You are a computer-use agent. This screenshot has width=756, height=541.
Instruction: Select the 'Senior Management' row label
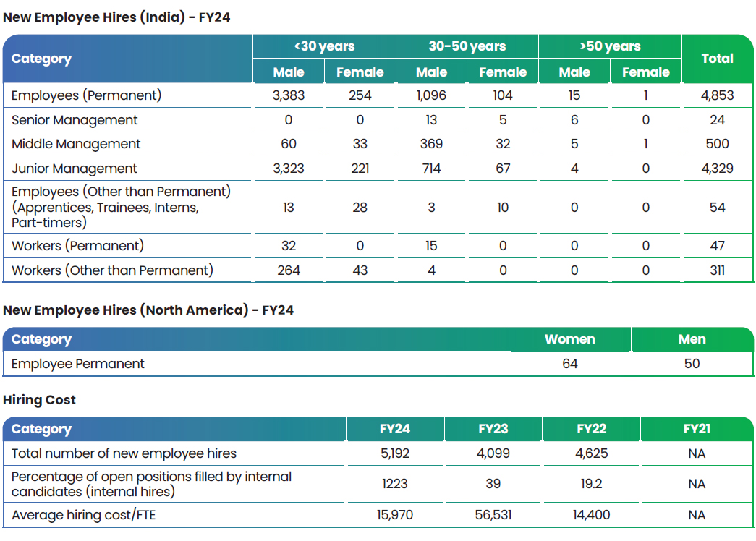(75, 120)
